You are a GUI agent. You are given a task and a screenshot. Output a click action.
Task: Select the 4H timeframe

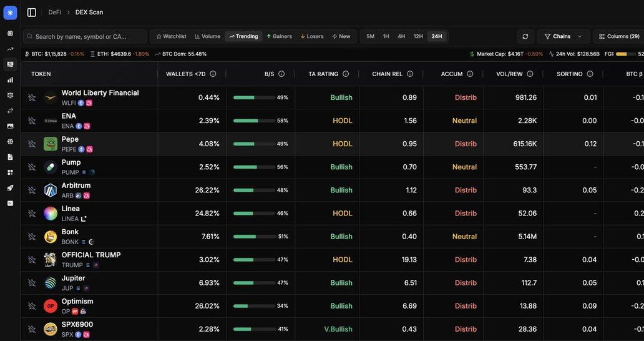click(401, 37)
